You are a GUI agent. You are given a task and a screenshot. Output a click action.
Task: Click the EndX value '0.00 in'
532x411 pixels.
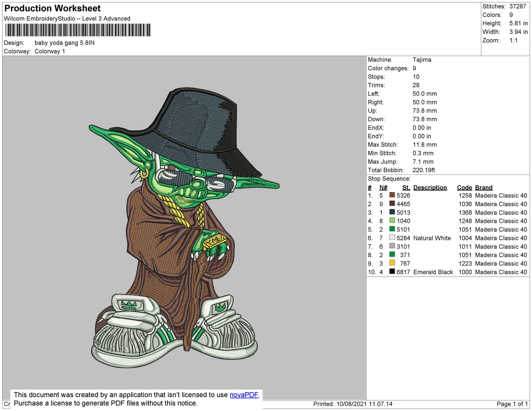click(422, 128)
